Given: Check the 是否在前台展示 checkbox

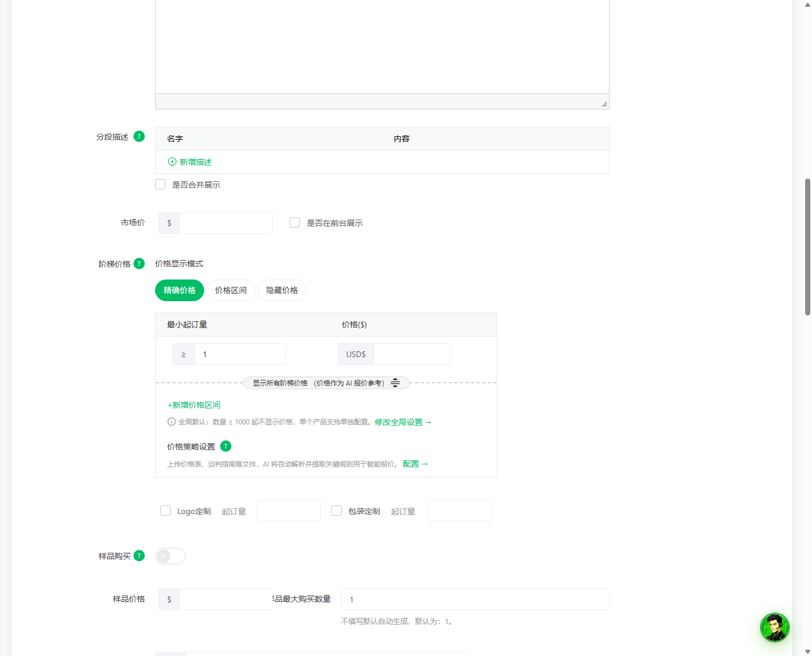Looking at the screenshot, I should pos(295,222).
